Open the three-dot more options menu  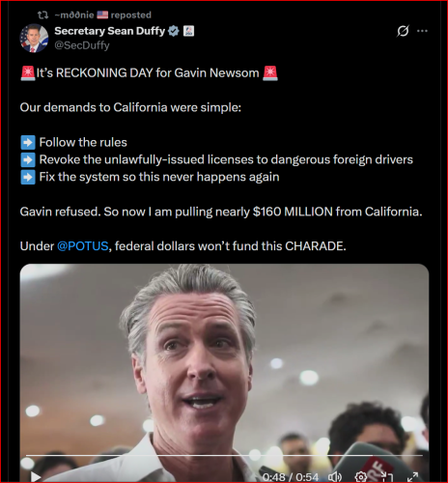pos(422,31)
